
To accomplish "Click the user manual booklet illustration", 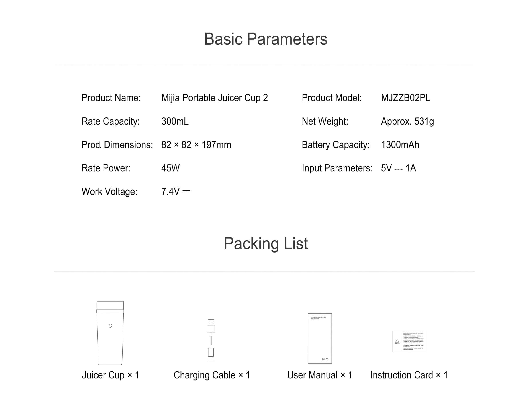I will tap(320, 338).
